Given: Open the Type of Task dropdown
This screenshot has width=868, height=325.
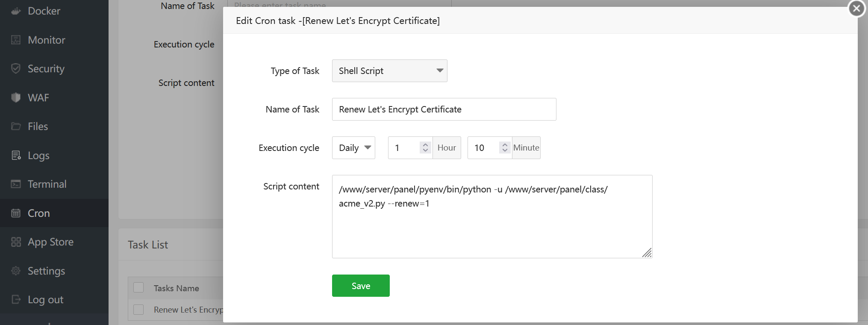Looking at the screenshot, I should click(389, 71).
